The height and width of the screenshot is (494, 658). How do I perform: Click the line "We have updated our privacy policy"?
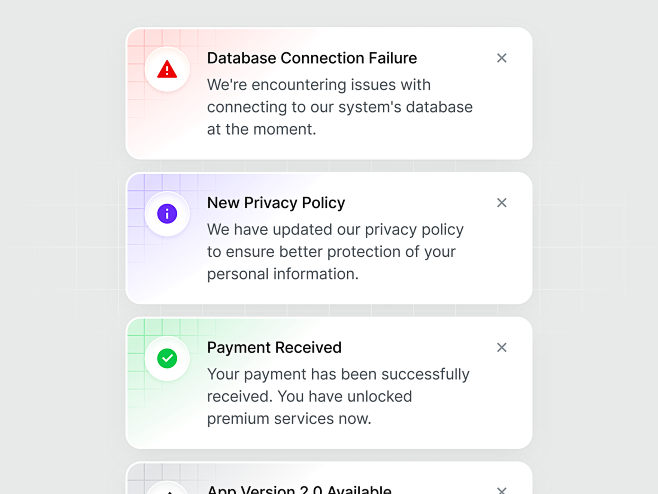pos(335,230)
